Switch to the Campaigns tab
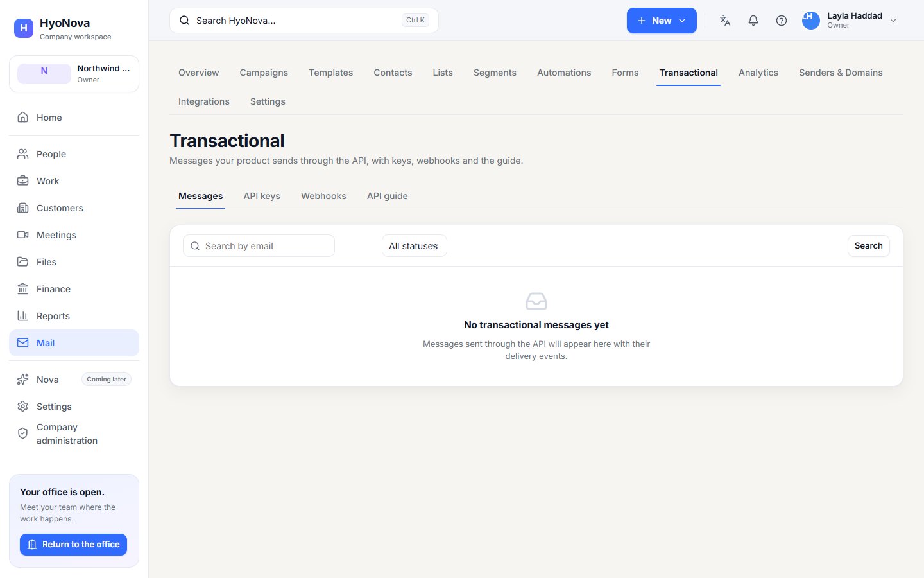924x578 pixels. tap(264, 73)
